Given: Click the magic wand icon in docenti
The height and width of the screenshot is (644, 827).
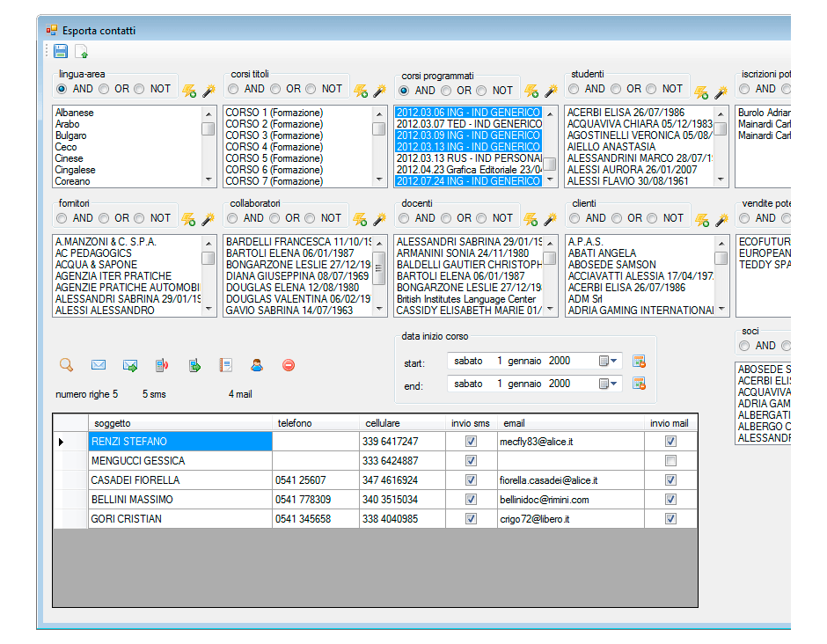Looking at the screenshot, I should (551, 219).
